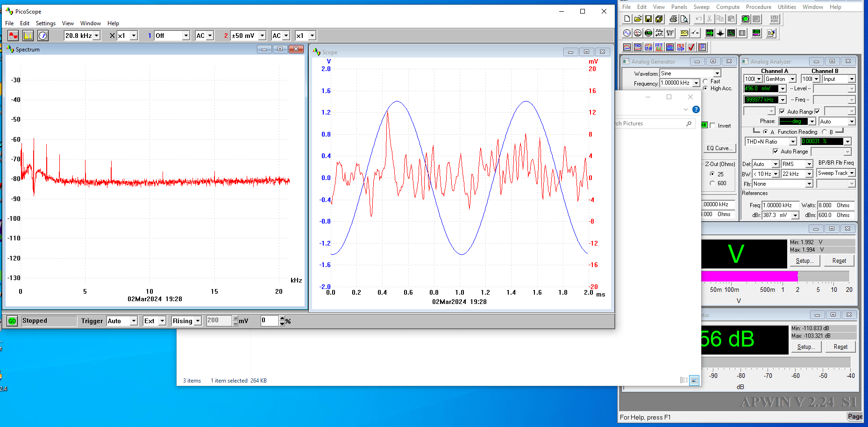The width and height of the screenshot is (868, 427).
Task: Open APWIN Sweep menu
Action: [701, 7]
